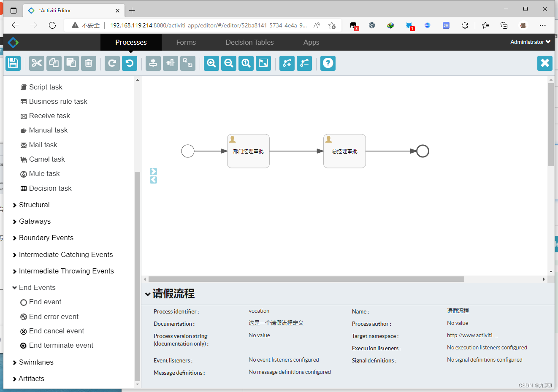The height and width of the screenshot is (392, 558).
Task: Align elements horizontally via toolbar icon
Action: [171, 63]
